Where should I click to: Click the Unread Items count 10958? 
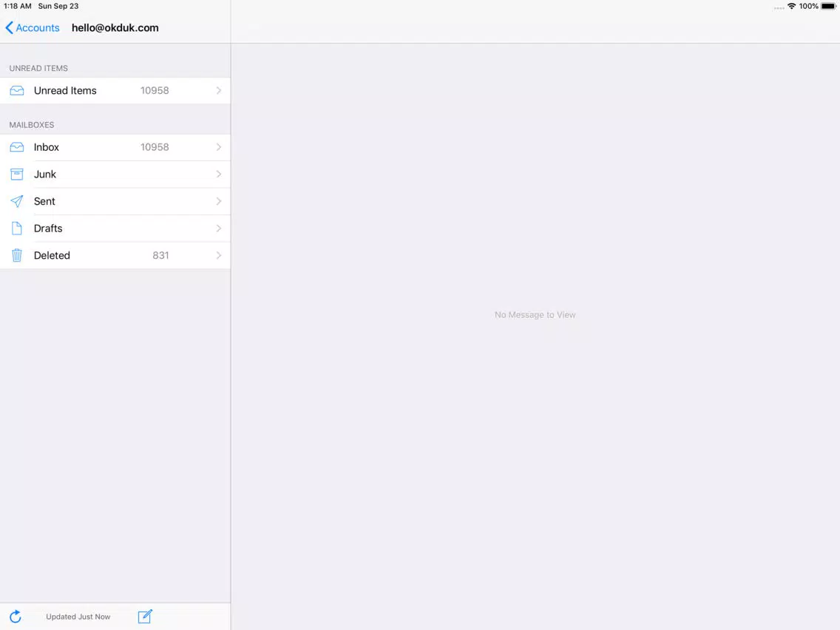155,90
